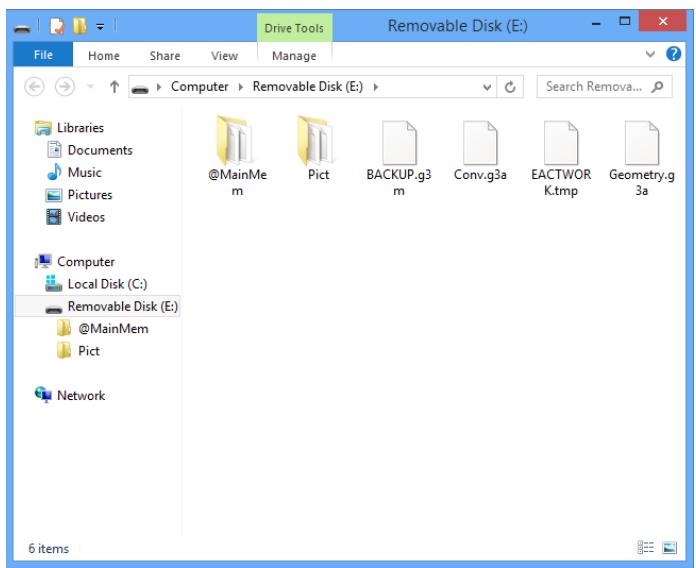The image size is (696, 568).
Task: Open the File menu
Action: pyautogui.click(x=43, y=55)
